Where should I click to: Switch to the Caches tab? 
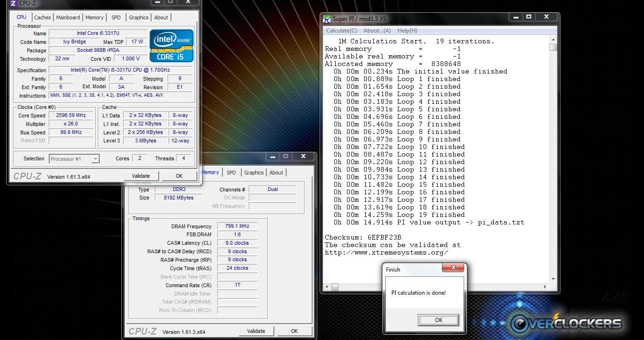[x=42, y=17]
